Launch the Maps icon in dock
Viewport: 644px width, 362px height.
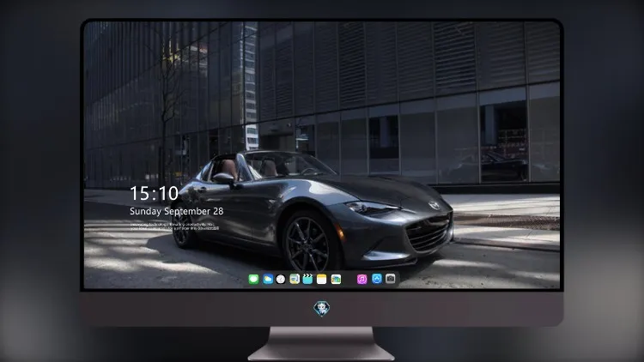(295, 279)
